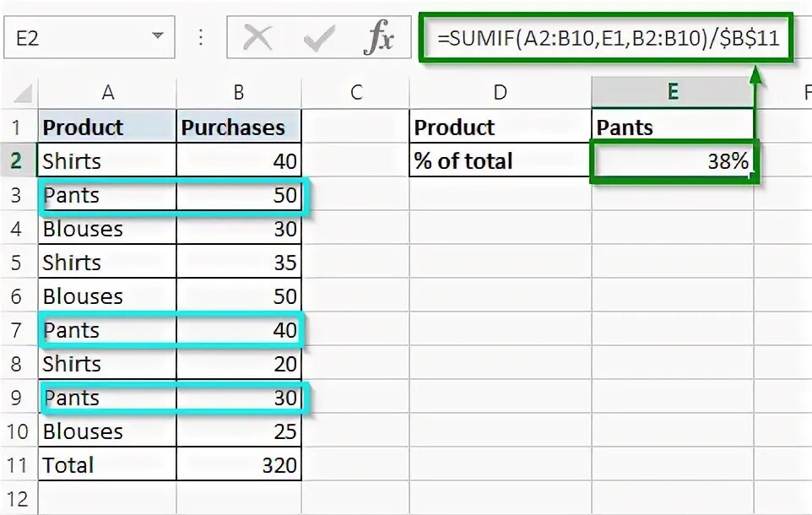Click the '% of total' label cell
Viewport: 812px width, 515px height.
click(501, 160)
